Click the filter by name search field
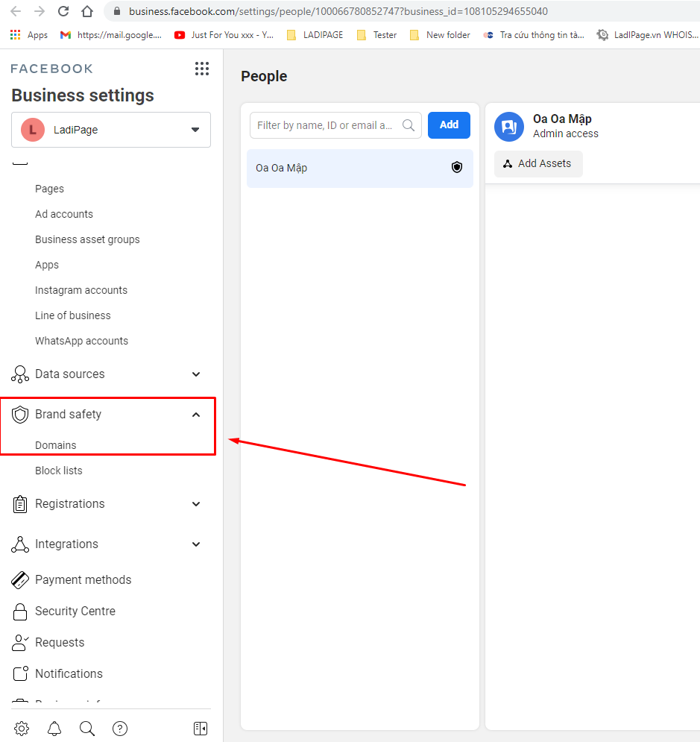 coord(327,125)
